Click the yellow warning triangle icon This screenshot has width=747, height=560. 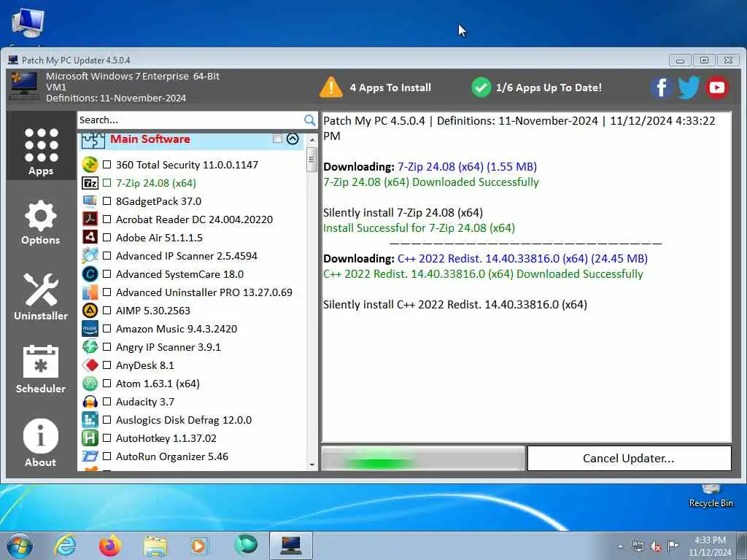[x=331, y=87]
